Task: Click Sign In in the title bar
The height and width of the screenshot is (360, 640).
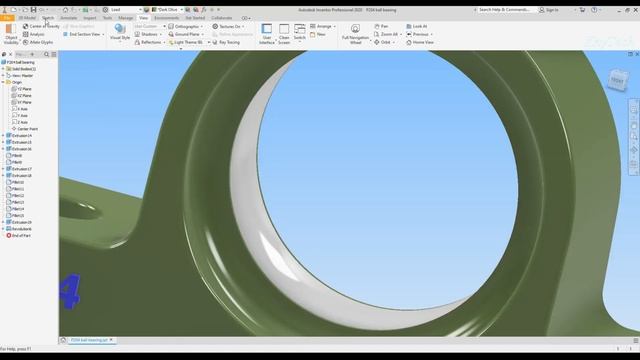Action: click(x=549, y=10)
